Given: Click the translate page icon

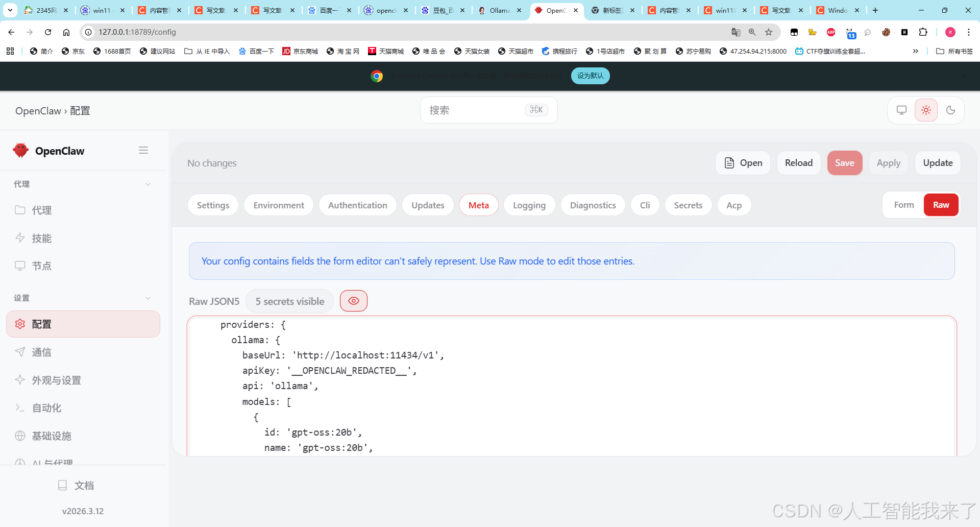Looking at the screenshot, I should point(736,32).
